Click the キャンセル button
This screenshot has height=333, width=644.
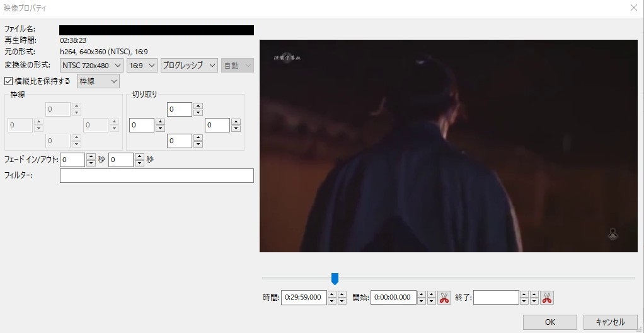[x=611, y=322]
